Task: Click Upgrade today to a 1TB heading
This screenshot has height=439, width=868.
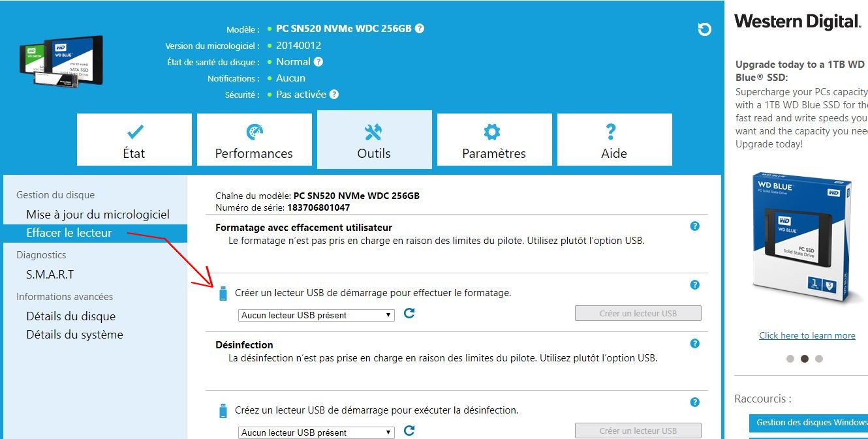Action: tap(800, 70)
